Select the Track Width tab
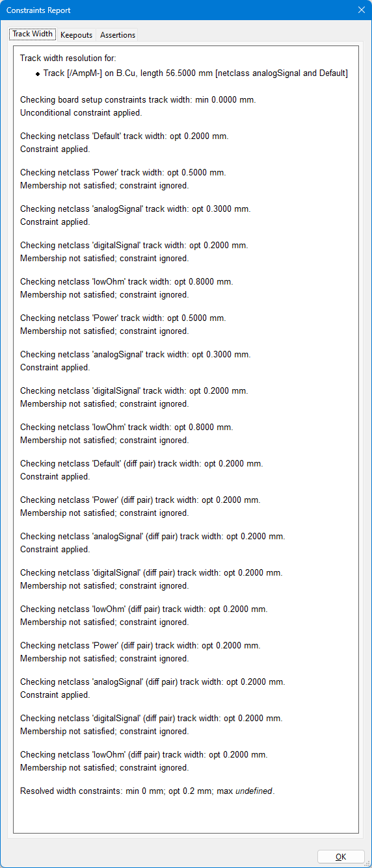The image size is (372, 868). pos(33,34)
